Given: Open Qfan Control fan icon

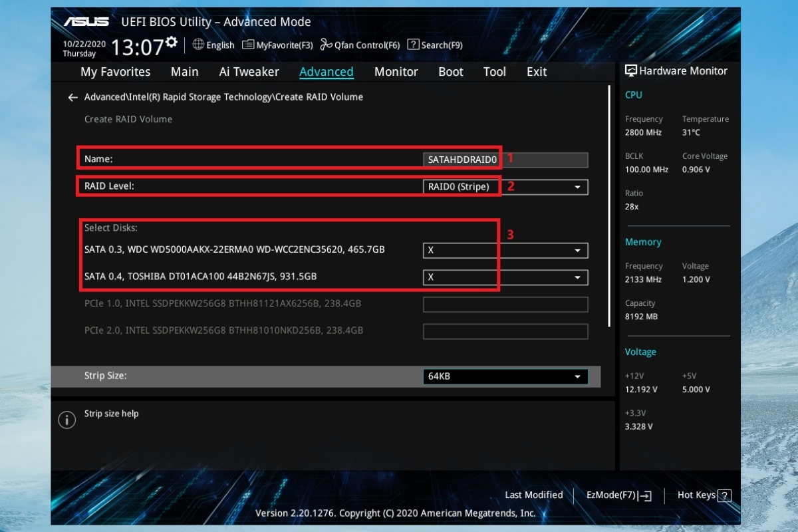Looking at the screenshot, I should click(326, 45).
